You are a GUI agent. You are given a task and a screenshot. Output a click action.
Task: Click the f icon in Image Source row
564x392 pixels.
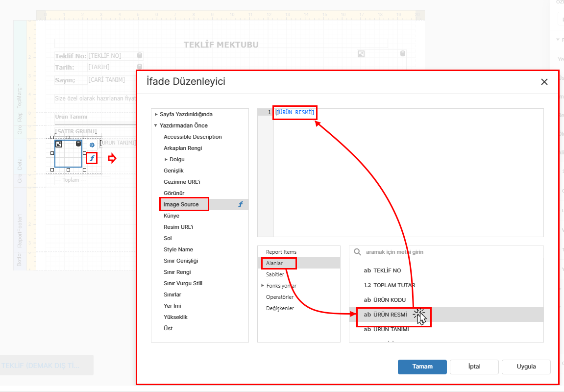point(241,204)
